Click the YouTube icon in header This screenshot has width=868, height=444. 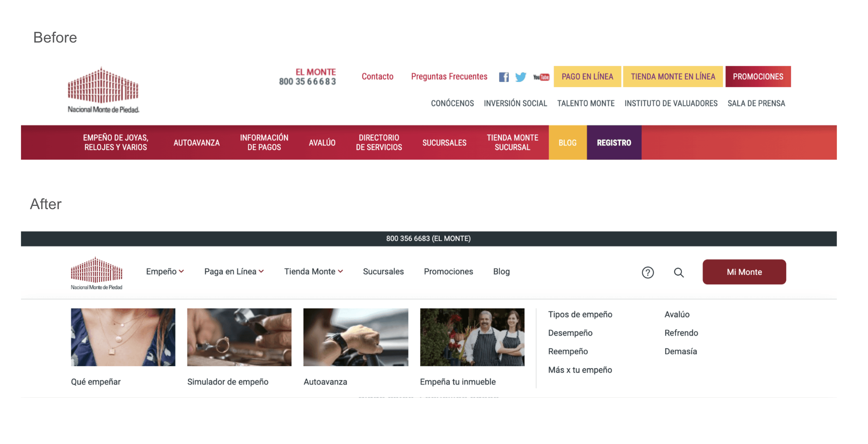(541, 77)
